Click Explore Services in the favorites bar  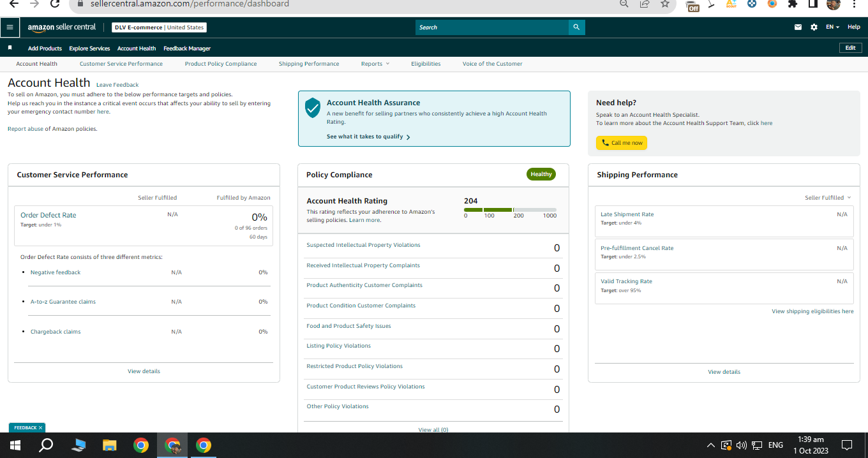tap(89, 48)
